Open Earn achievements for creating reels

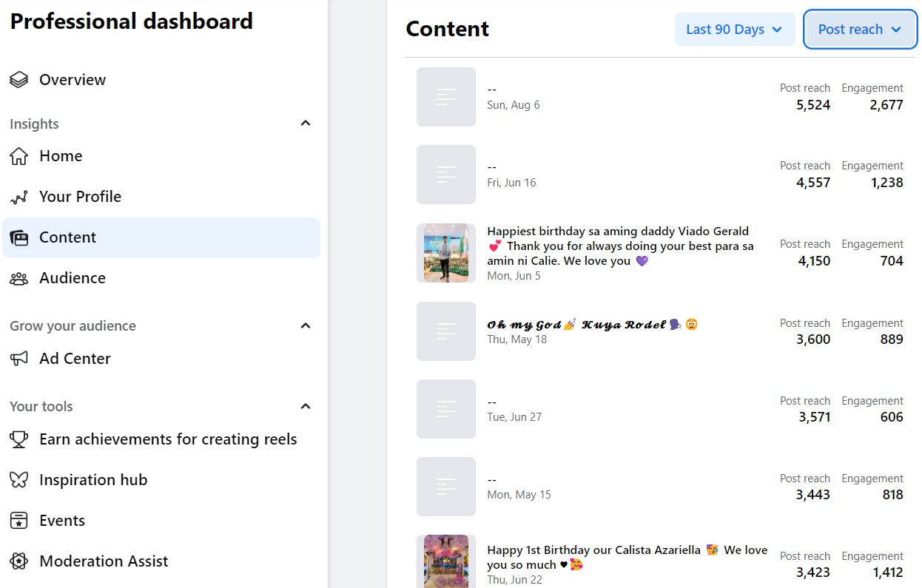click(161, 439)
